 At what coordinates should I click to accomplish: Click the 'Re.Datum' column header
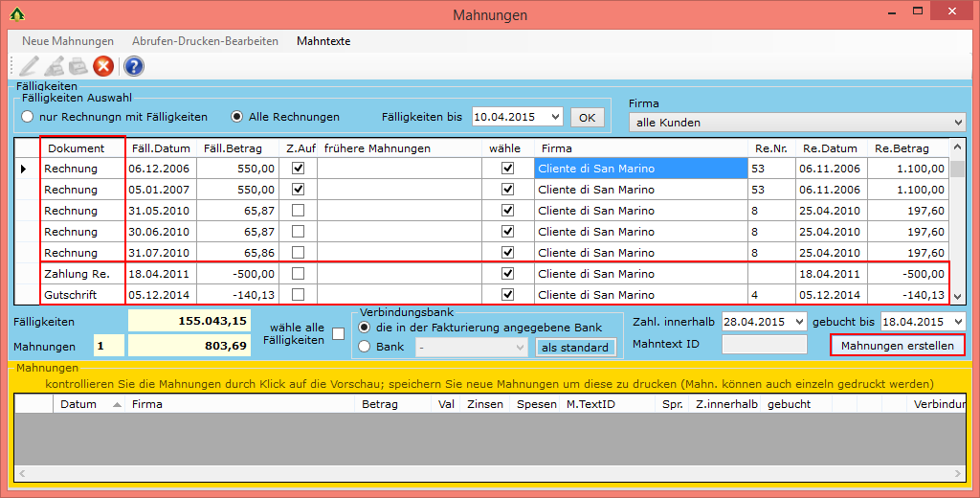[x=832, y=148]
